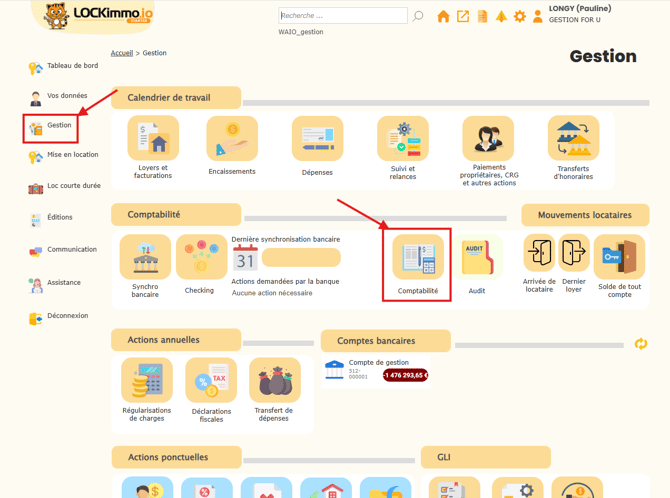Open the Checking icon
Image resolution: width=670 pixels, height=498 pixels.
coord(200,258)
